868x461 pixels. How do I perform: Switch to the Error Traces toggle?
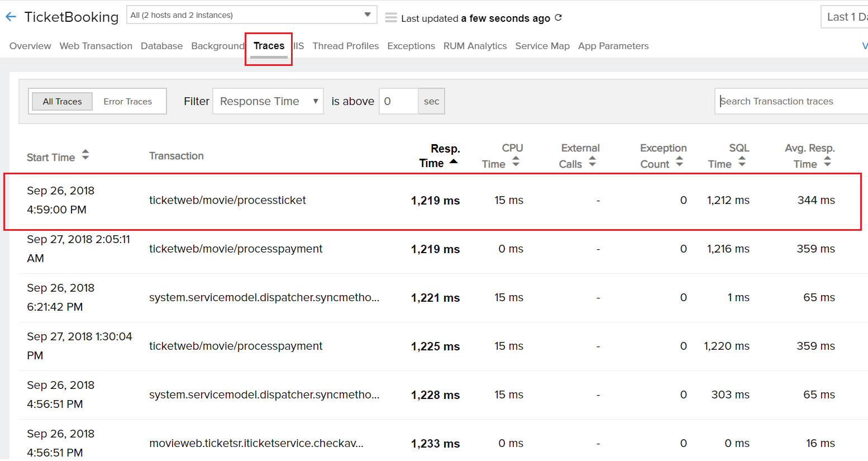[x=128, y=101]
